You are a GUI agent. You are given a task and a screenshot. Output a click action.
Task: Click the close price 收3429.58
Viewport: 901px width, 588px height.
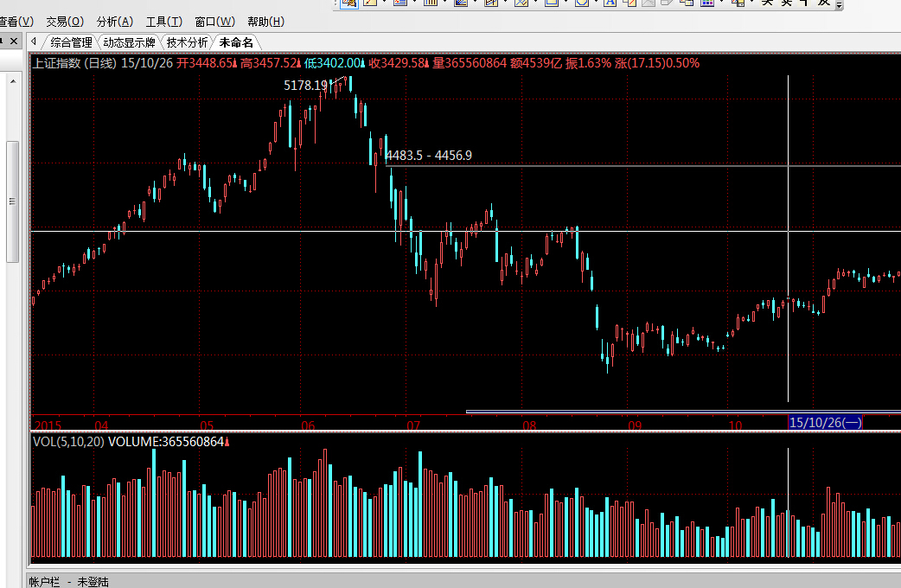point(397,63)
